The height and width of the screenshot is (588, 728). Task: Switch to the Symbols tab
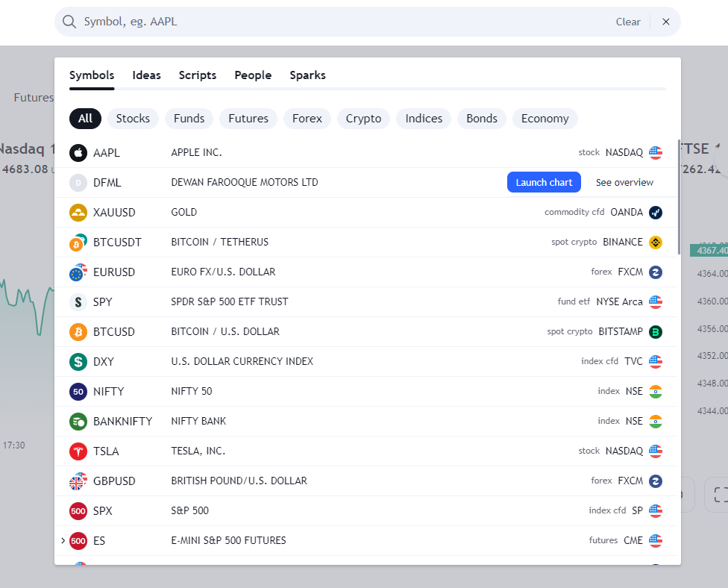pos(92,75)
